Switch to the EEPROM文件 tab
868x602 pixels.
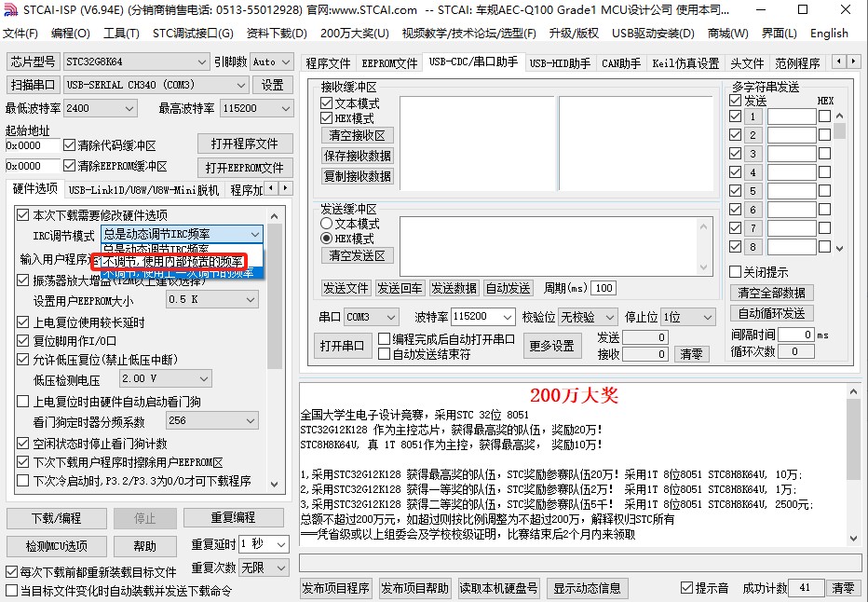pos(389,63)
